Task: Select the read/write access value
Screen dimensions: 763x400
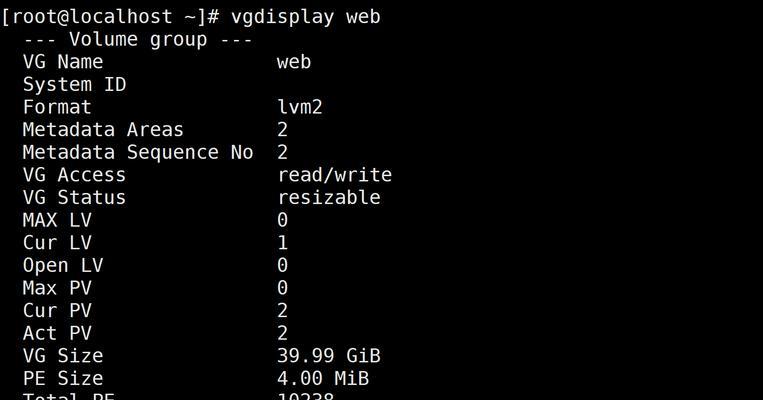Action: pyautogui.click(x=335, y=175)
